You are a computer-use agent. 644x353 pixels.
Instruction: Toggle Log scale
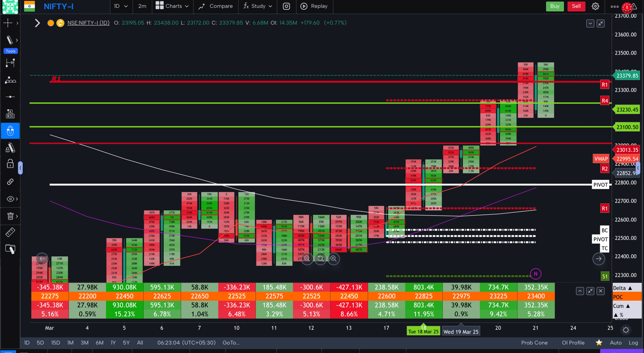633,343
